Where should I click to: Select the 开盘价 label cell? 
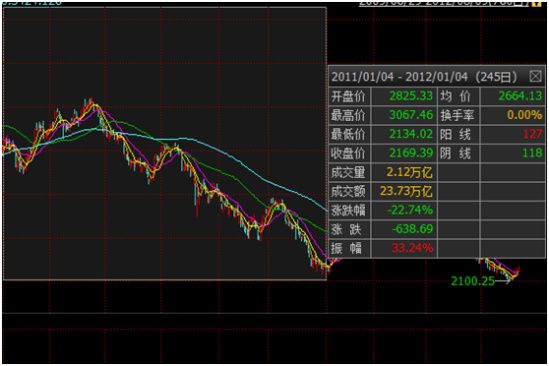pyautogui.click(x=348, y=96)
